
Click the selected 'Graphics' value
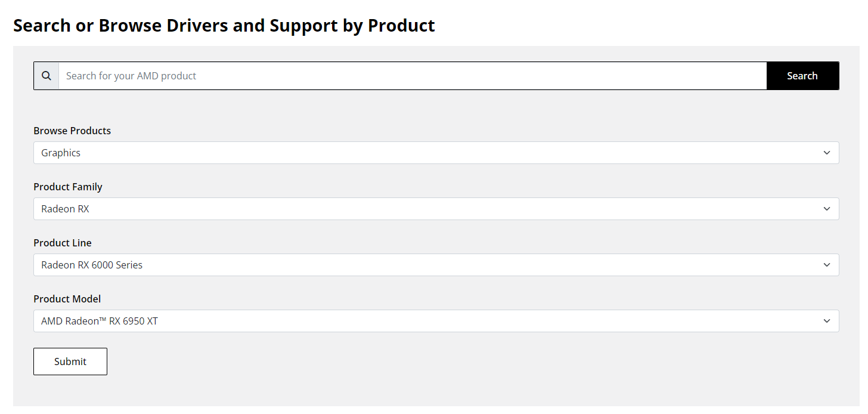coord(61,153)
